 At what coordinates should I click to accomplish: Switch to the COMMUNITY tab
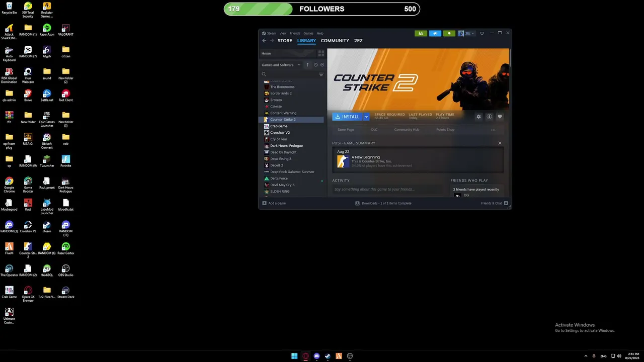335,41
